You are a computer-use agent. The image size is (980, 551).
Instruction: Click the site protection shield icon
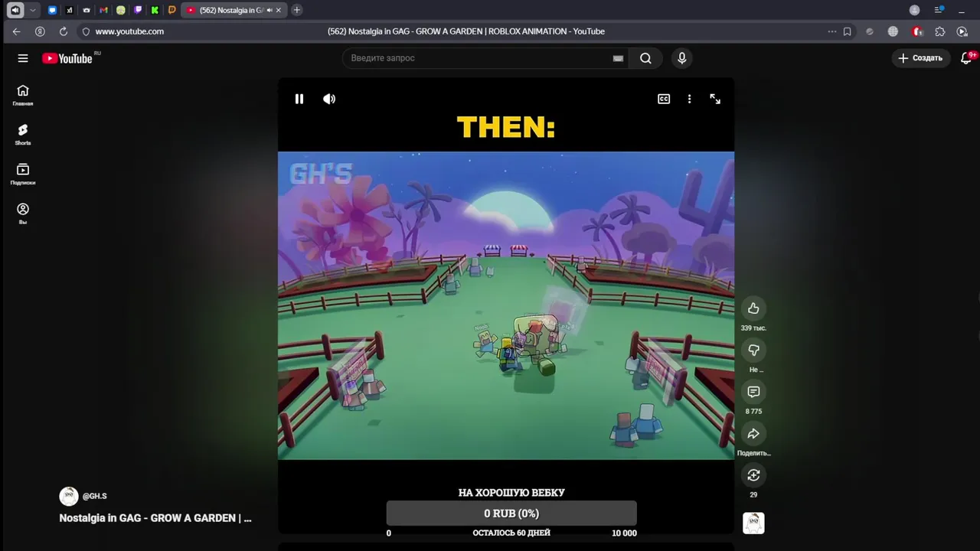(x=86, y=31)
